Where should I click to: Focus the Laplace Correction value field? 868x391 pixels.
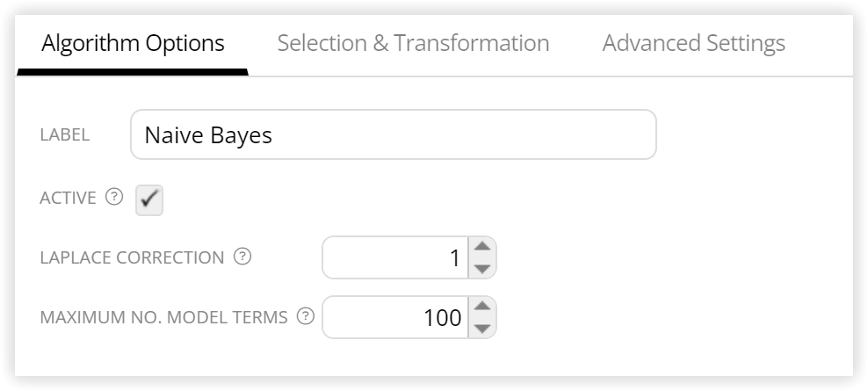pyautogui.click(x=396, y=257)
